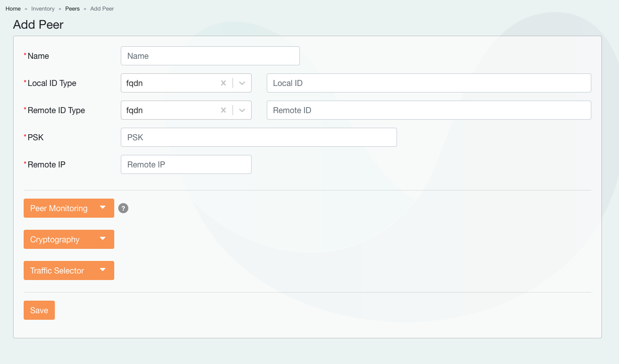Image resolution: width=619 pixels, height=364 pixels.
Task: Expand the Peer Monitoring section
Action: point(68,208)
